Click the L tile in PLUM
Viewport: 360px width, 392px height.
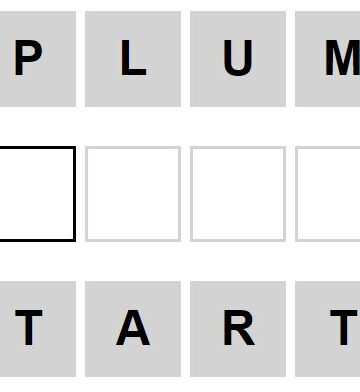133,59
